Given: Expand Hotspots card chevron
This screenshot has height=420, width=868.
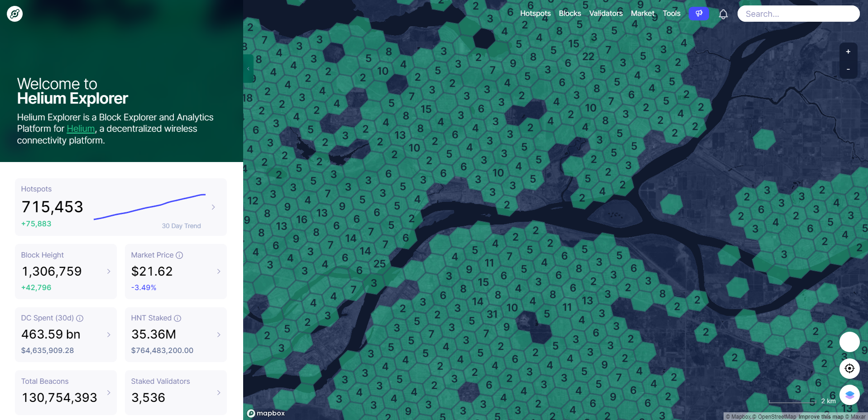Looking at the screenshot, I should tap(213, 207).
